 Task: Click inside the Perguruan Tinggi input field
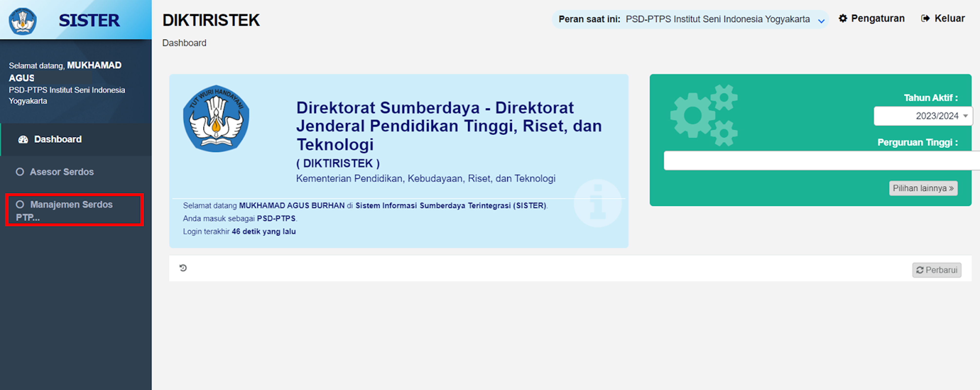click(822, 160)
